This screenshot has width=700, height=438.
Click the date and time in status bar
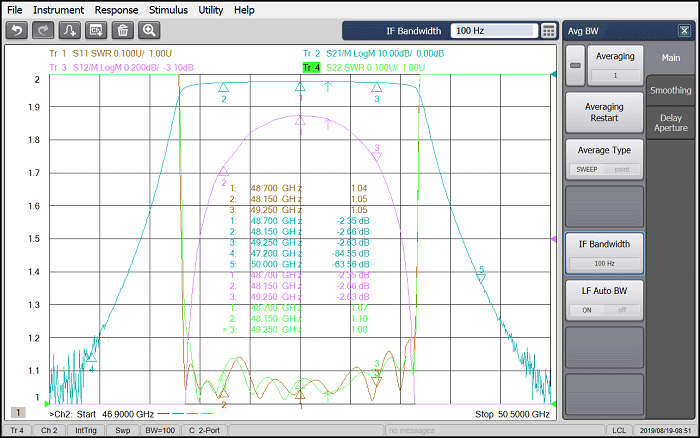[665, 430]
